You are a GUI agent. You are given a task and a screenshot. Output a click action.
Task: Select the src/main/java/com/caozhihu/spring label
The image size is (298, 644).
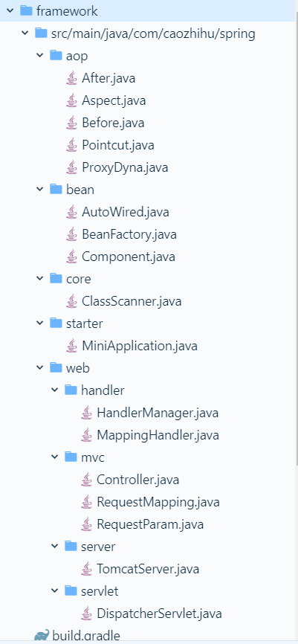click(154, 33)
